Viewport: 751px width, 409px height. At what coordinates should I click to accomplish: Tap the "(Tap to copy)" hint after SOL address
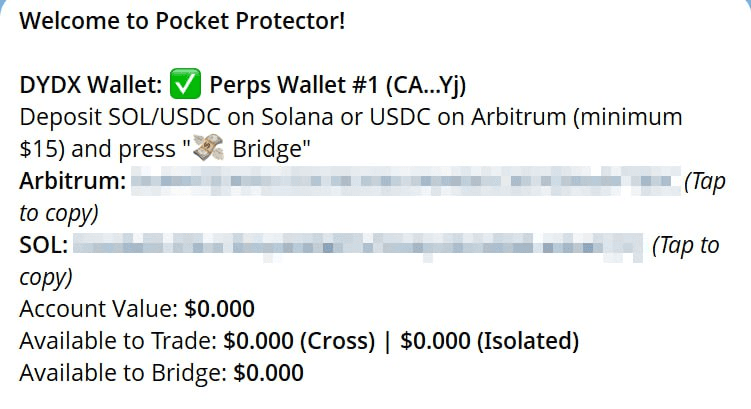[x=685, y=246]
